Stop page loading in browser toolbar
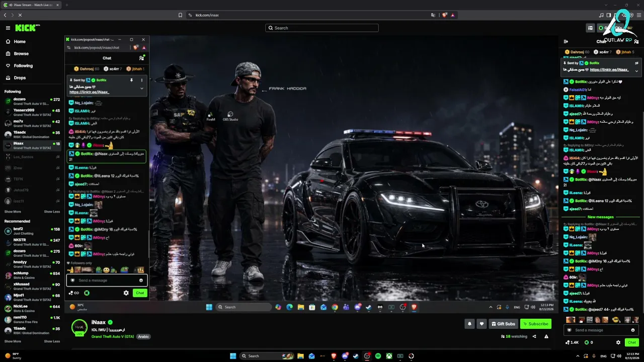The height and width of the screenshot is (362, 644). (x=20, y=15)
